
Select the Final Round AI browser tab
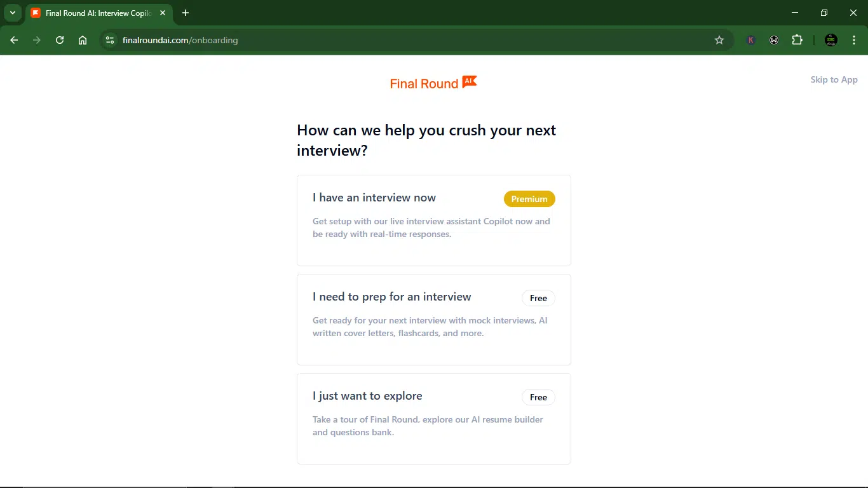[98, 13]
